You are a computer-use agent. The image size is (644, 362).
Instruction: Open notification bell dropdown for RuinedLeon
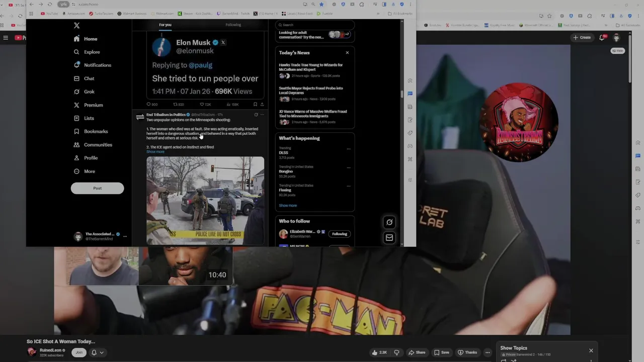coord(97,352)
